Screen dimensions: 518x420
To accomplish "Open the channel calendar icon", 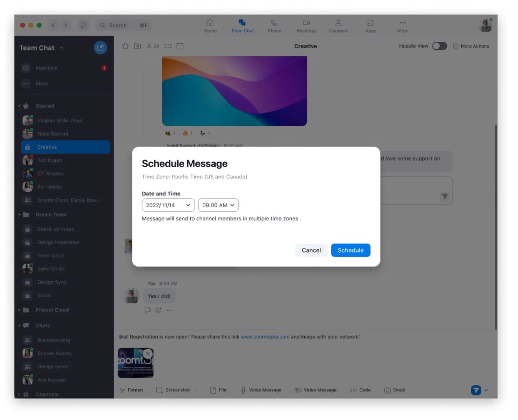I will pos(180,46).
